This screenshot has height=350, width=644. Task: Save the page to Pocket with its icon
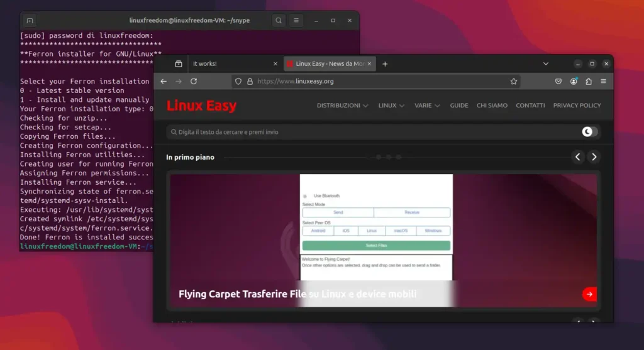tap(558, 81)
